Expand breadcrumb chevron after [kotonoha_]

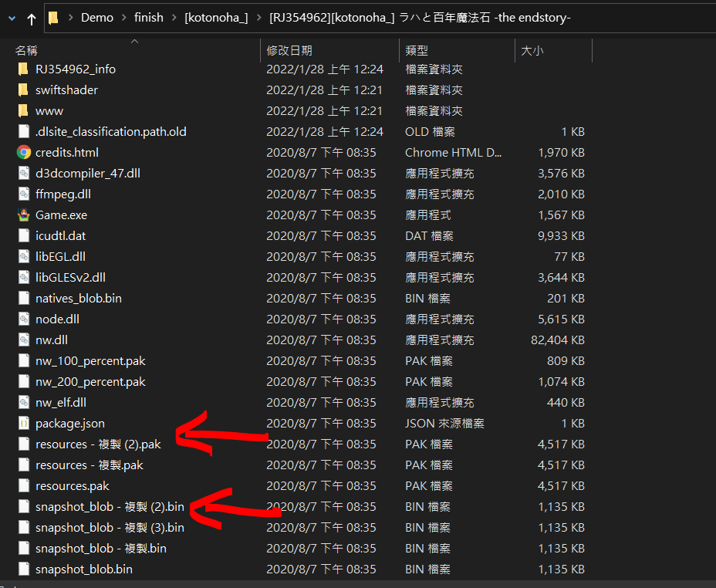[x=259, y=18]
